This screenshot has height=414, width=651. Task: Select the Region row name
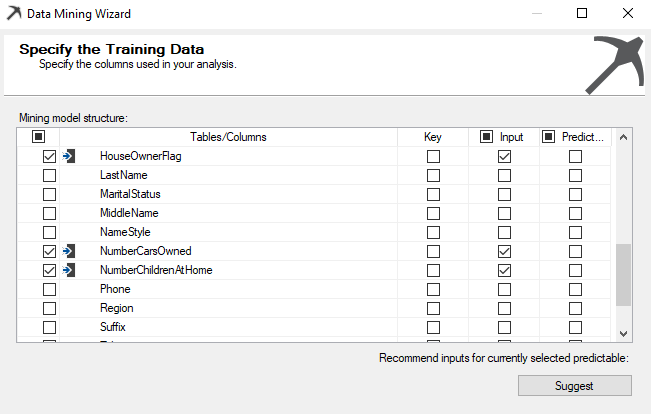(x=116, y=308)
